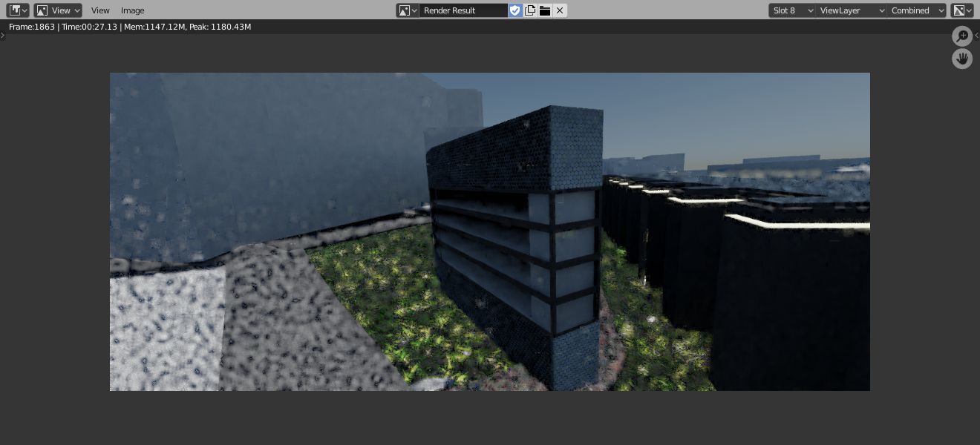This screenshot has width=980, height=445.
Task: Click the Render Result name field
Action: coord(463,10)
